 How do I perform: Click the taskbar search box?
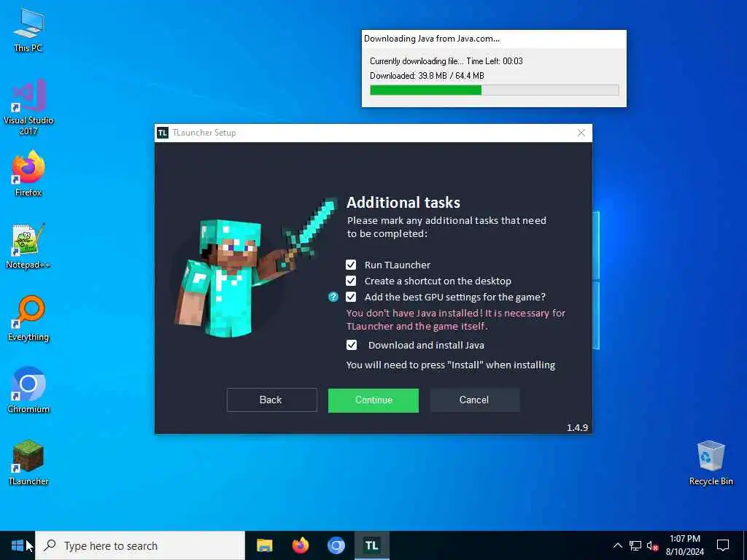click(140, 545)
